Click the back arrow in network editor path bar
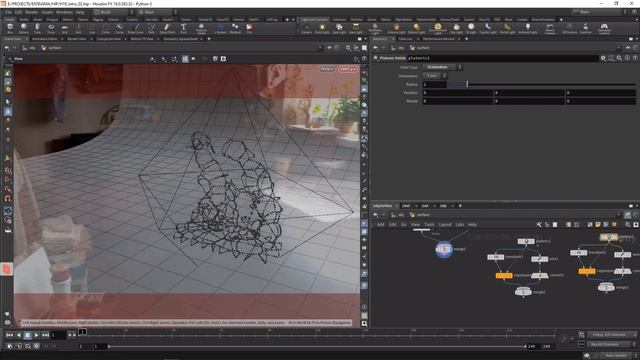The image size is (640, 360). click(376, 215)
